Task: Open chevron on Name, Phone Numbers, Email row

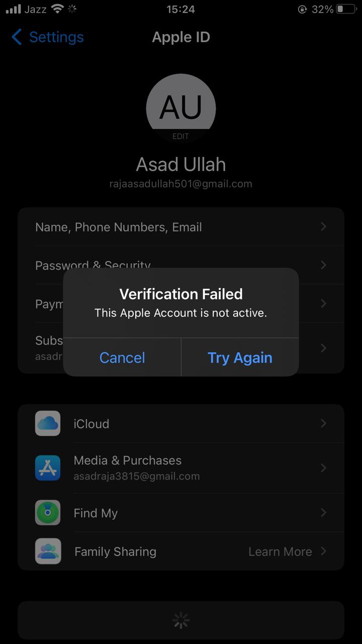Action: tap(324, 227)
